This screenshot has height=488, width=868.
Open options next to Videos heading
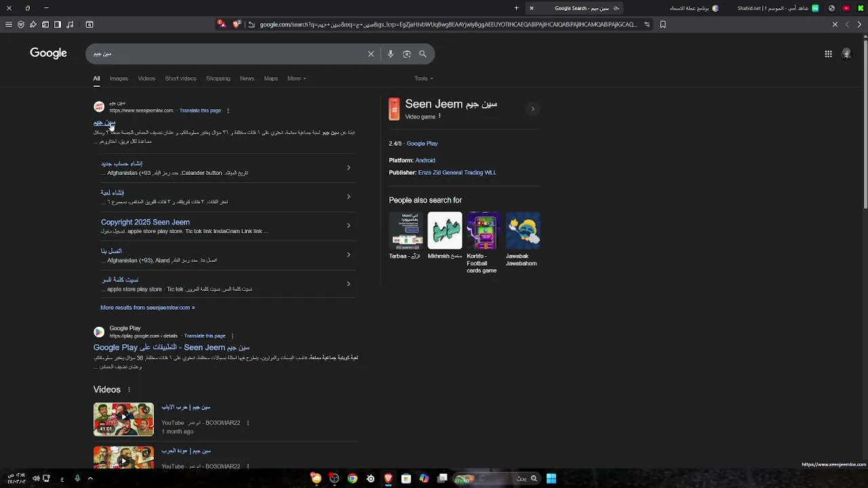pyautogui.click(x=129, y=390)
